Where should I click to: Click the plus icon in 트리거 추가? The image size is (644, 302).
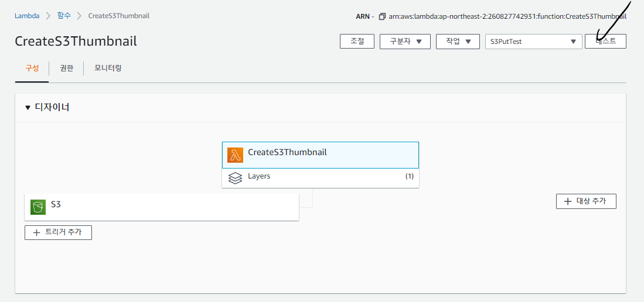(36, 233)
